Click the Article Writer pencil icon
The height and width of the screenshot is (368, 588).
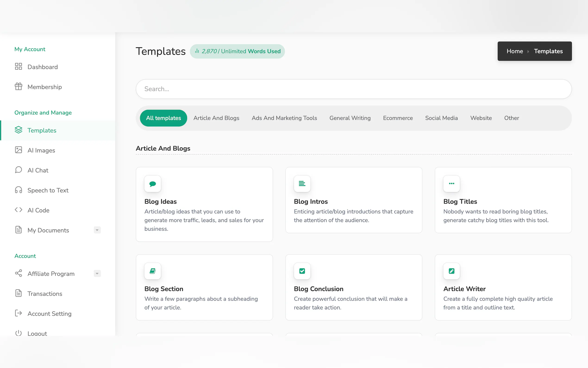[x=451, y=271]
